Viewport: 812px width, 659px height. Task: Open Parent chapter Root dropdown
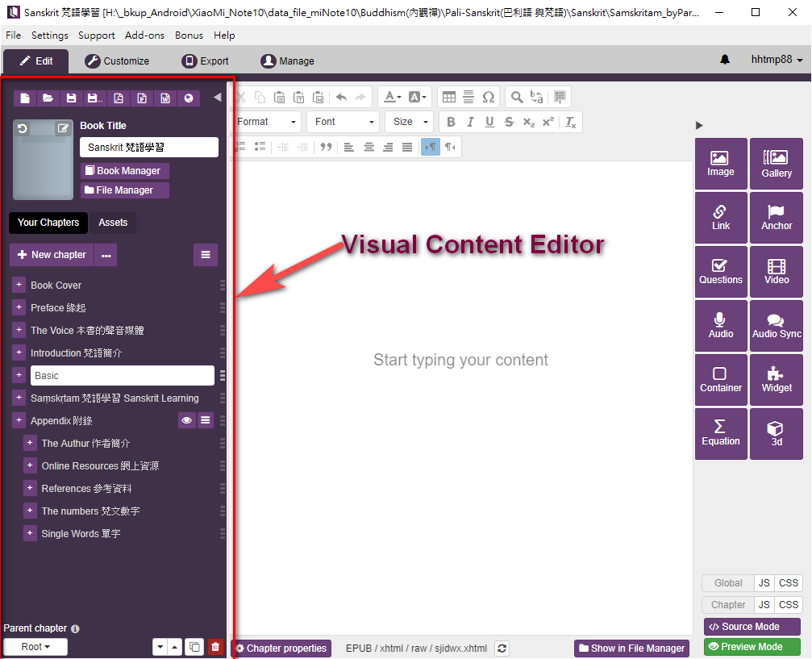point(35,647)
